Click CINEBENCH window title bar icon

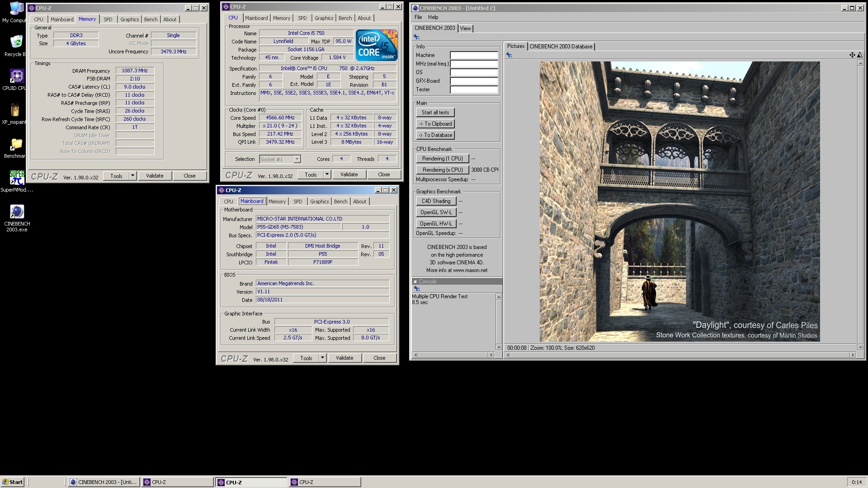[415, 8]
